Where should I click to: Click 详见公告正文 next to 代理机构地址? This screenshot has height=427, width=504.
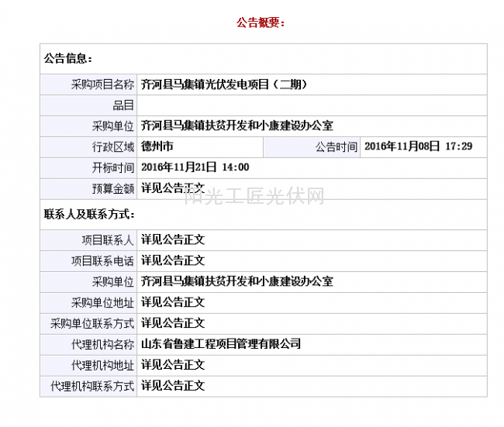172,365
